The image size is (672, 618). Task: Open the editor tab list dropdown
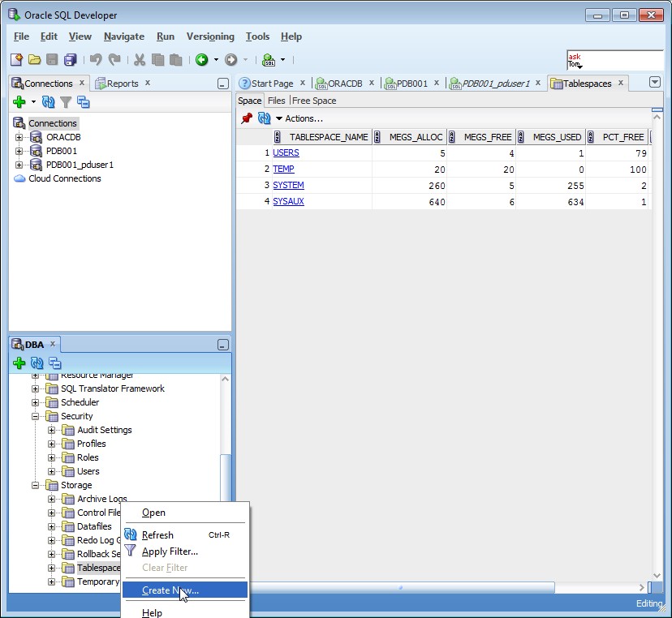655,82
